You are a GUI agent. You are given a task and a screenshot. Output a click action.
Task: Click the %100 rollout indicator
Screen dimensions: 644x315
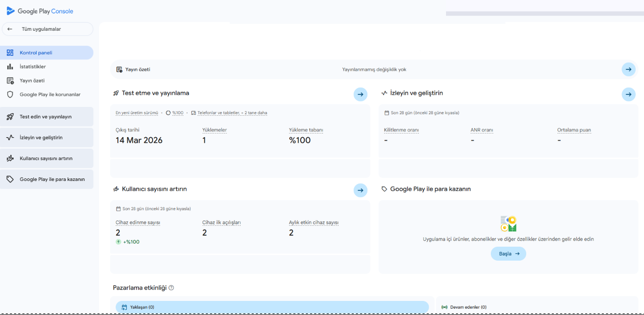point(175,113)
